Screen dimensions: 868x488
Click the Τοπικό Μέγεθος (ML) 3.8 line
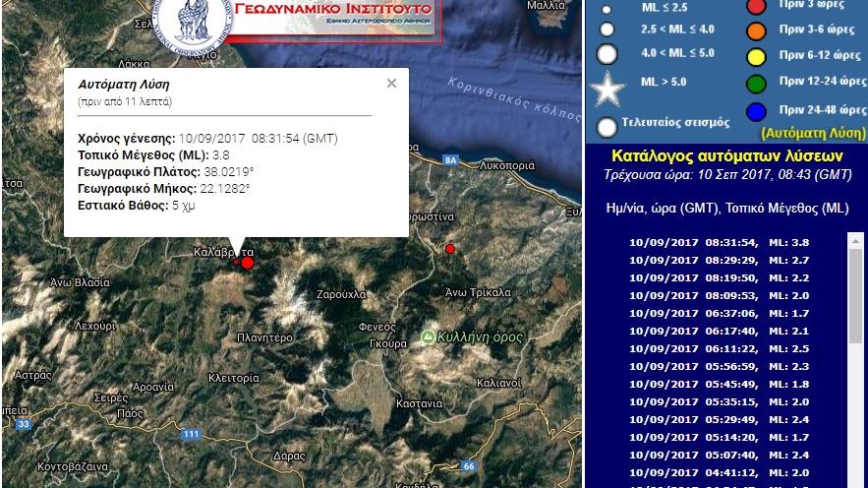pos(153,155)
